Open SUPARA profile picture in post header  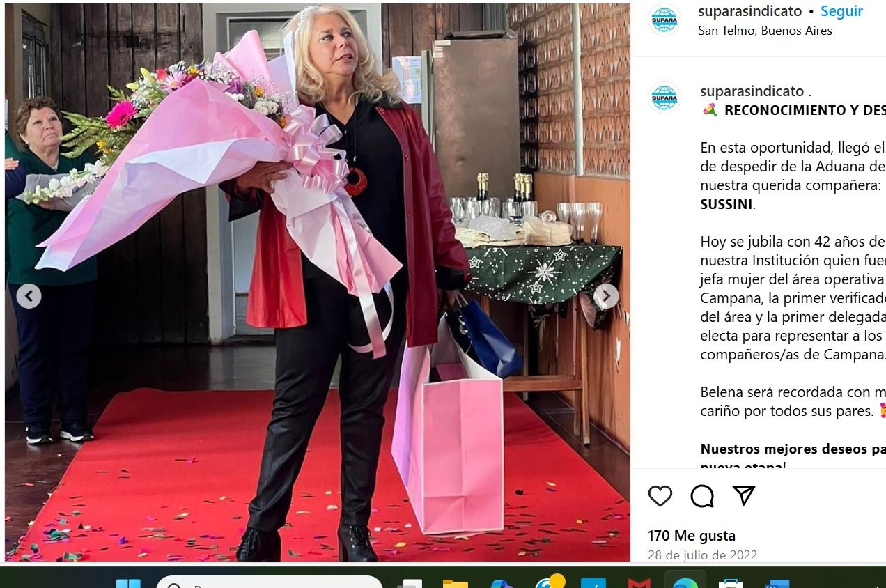(x=664, y=20)
